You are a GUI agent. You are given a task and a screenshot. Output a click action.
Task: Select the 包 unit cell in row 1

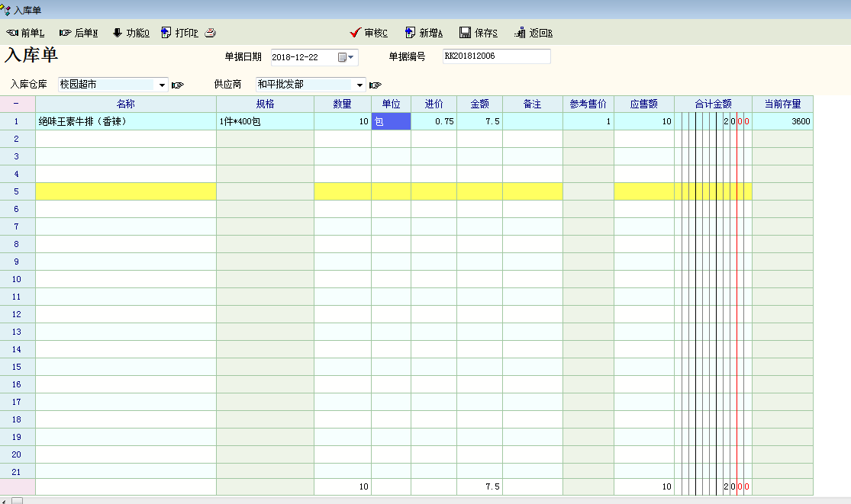pos(391,121)
